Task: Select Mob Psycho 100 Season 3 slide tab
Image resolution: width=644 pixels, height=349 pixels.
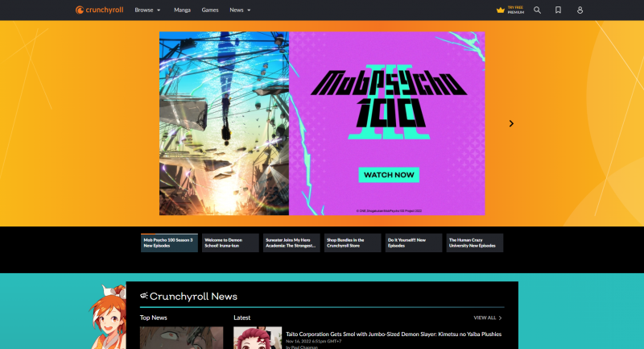Action: click(169, 243)
